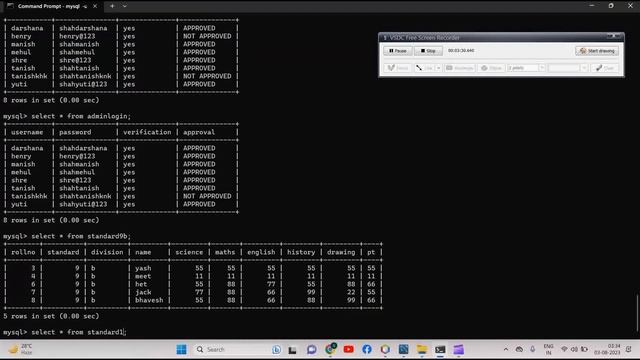Open the Chat app on the taskbar
This screenshot has width=640, height=360.
point(311,349)
